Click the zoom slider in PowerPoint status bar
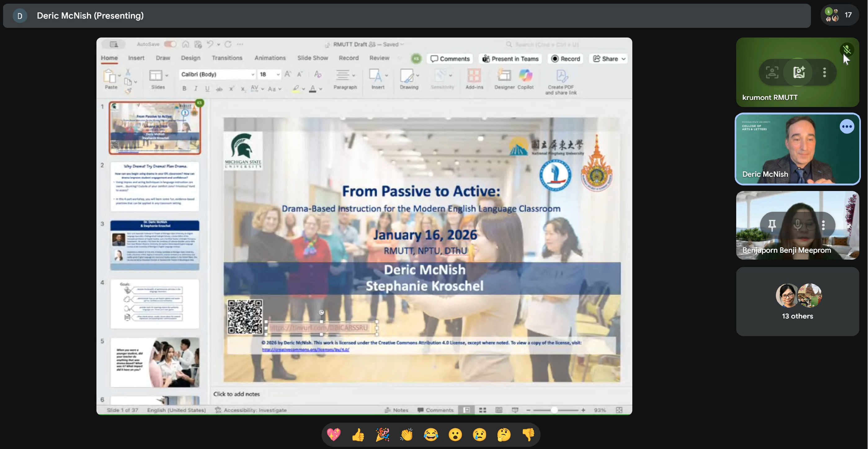The width and height of the screenshot is (868, 449). (x=554, y=410)
